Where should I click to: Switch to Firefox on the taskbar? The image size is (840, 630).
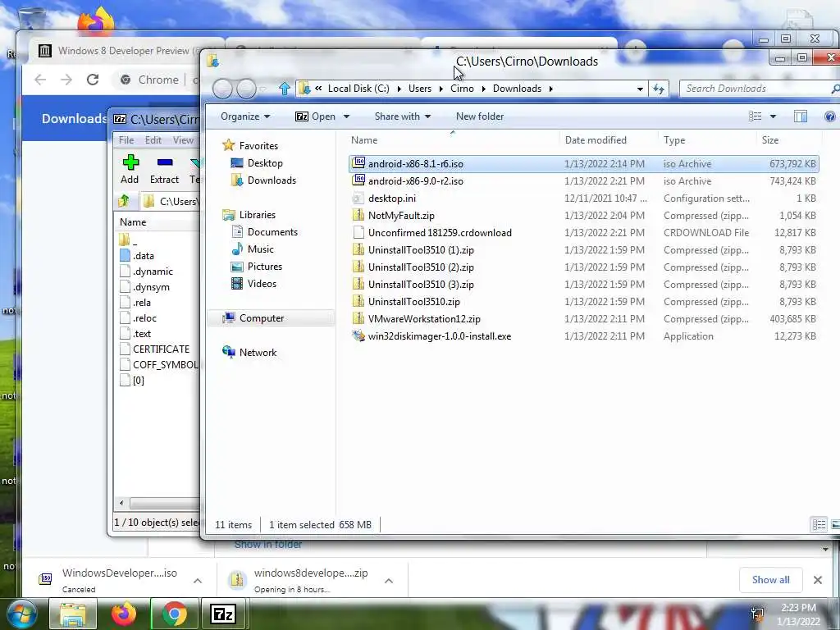coord(124,614)
